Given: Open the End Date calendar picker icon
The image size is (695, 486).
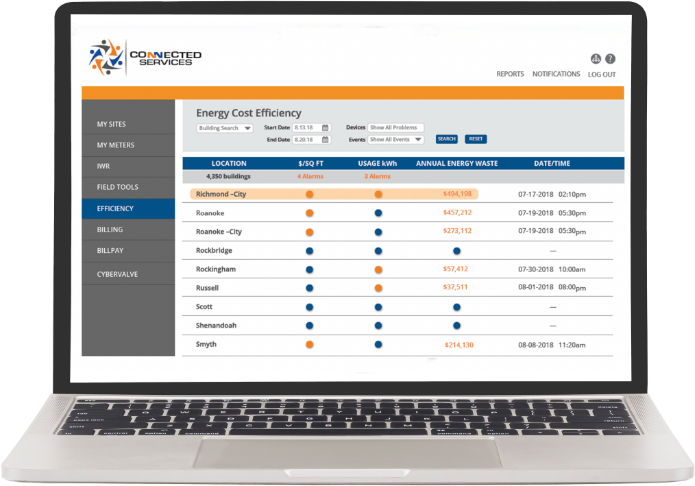Looking at the screenshot, I should [324, 140].
